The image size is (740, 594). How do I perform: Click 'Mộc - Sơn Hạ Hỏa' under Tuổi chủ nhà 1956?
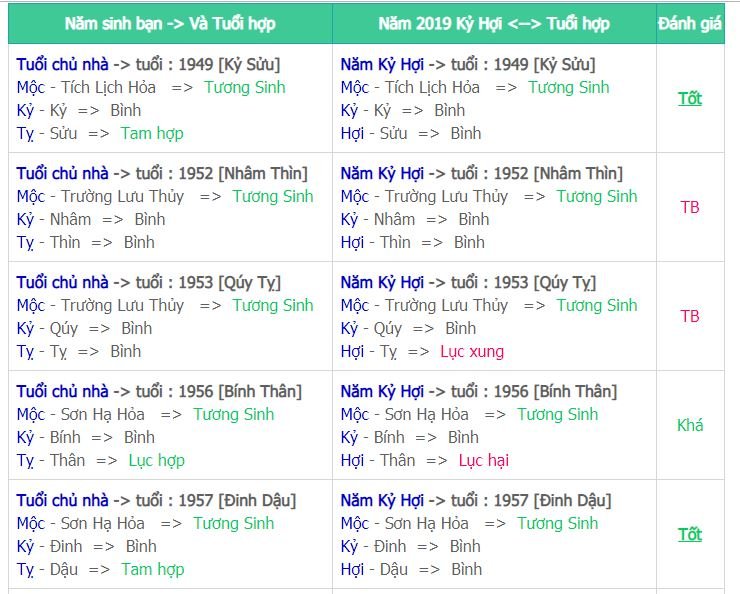[80, 415]
